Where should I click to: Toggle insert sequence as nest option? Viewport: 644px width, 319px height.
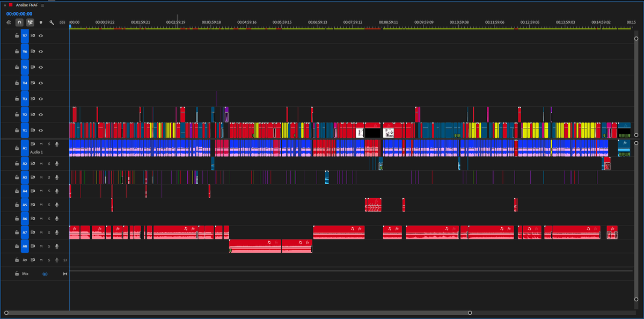coord(9,23)
